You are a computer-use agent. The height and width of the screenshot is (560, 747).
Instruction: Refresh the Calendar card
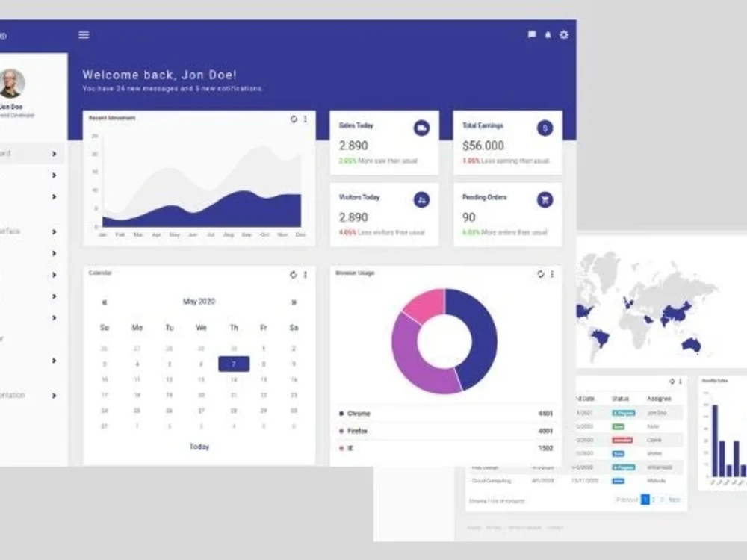(294, 275)
